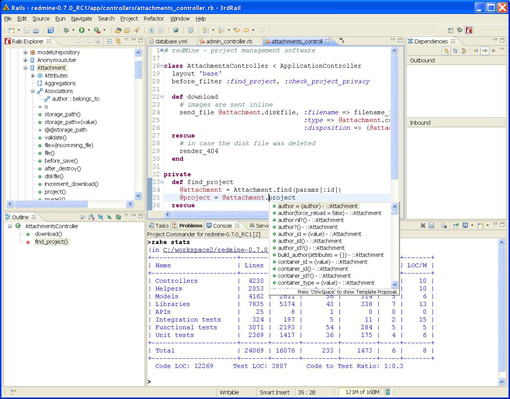
Task: Toggle the highlighted first Dependencies toolbar button
Action: [x=446, y=51]
